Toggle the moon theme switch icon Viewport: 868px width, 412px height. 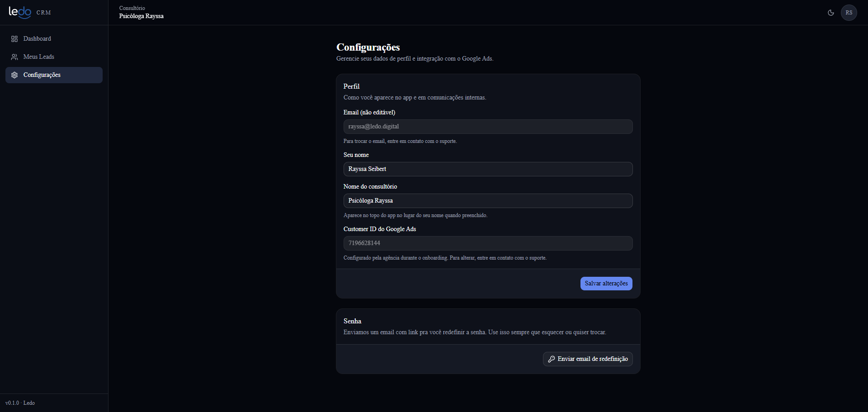tap(831, 13)
